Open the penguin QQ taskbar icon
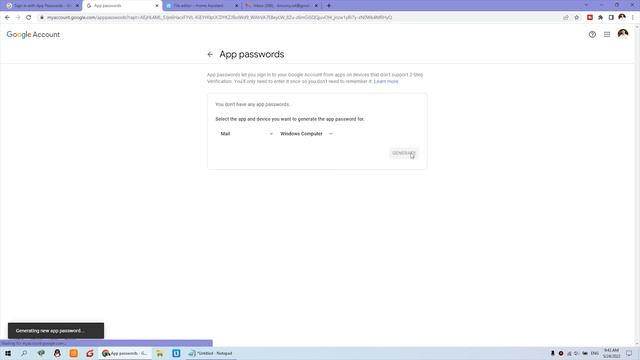The image size is (640, 360). [x=57, y=353]
